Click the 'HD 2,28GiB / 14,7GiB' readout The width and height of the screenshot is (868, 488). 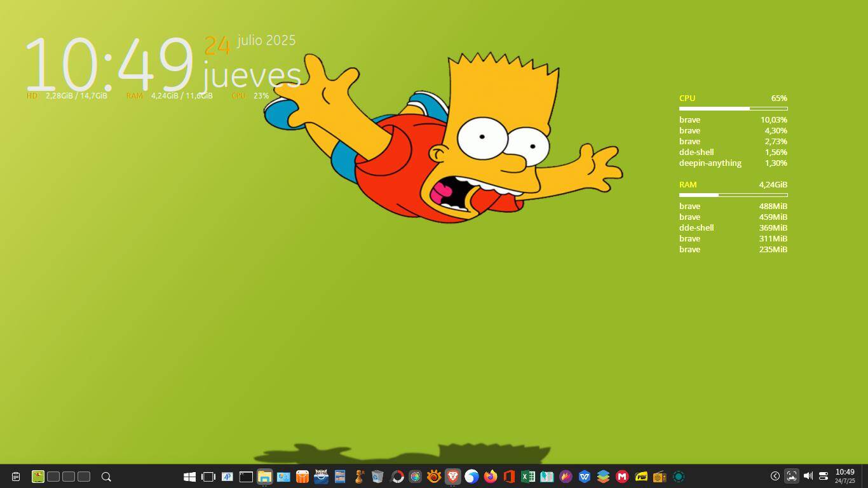coord(67,96)
